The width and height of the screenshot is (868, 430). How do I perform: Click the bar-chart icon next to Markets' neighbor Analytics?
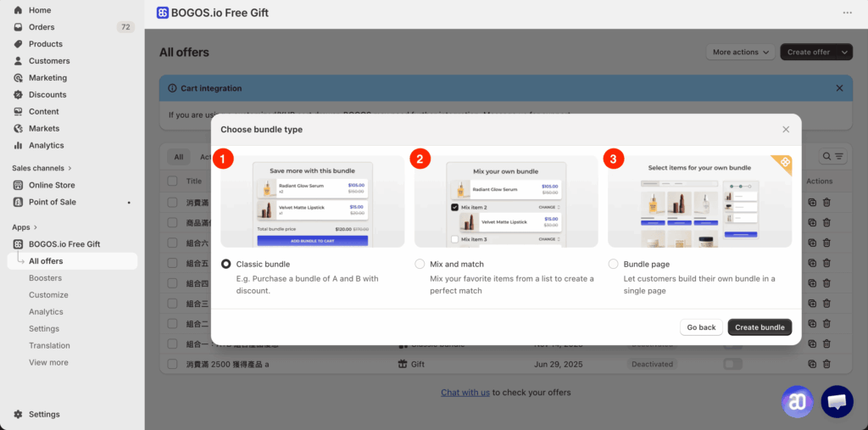19,145
